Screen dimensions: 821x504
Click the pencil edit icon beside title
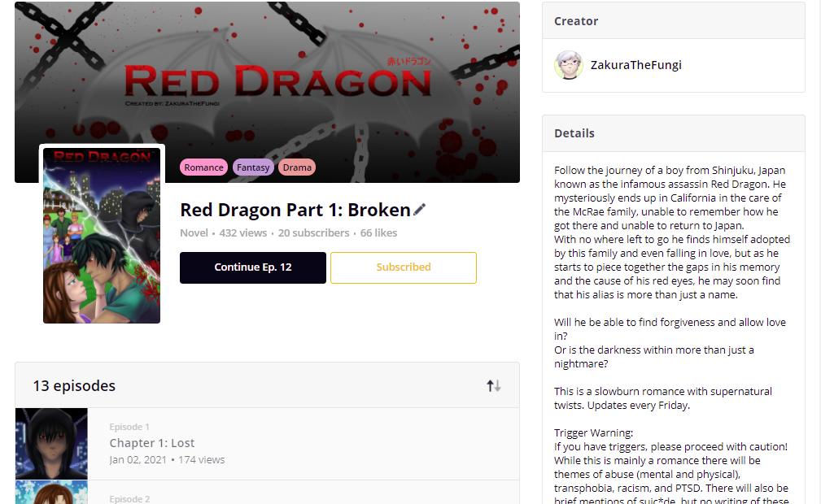(419, 210)
